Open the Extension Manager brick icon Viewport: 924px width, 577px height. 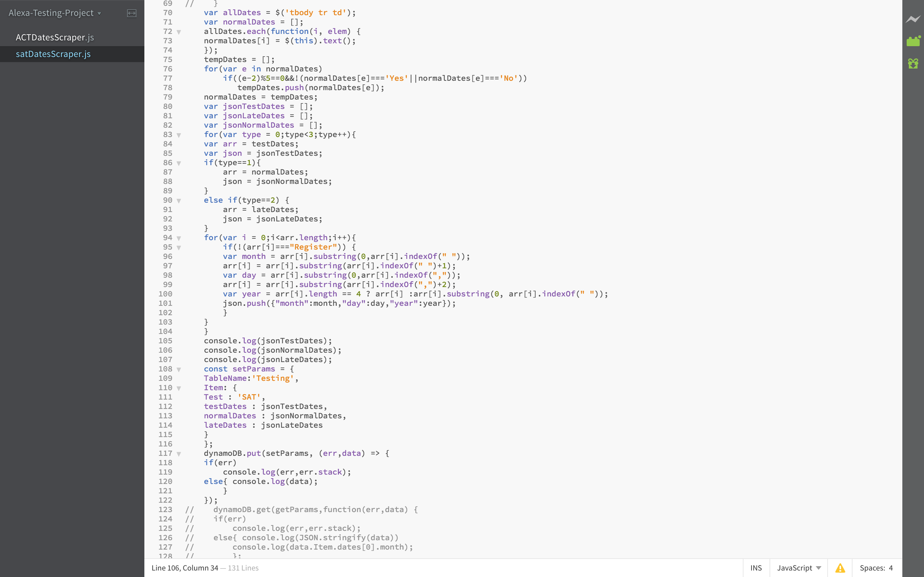tap(913, 41)
